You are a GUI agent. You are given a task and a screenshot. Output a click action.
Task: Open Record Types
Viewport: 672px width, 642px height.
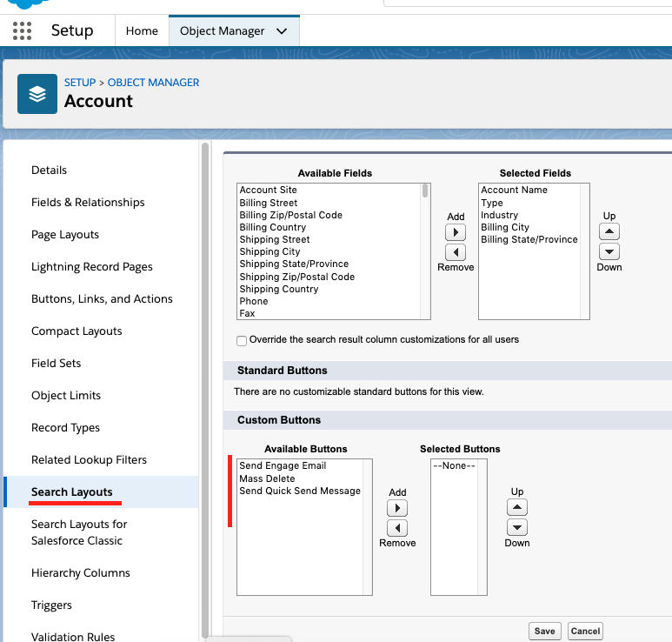pyautogui.click(x=65, y=428)
